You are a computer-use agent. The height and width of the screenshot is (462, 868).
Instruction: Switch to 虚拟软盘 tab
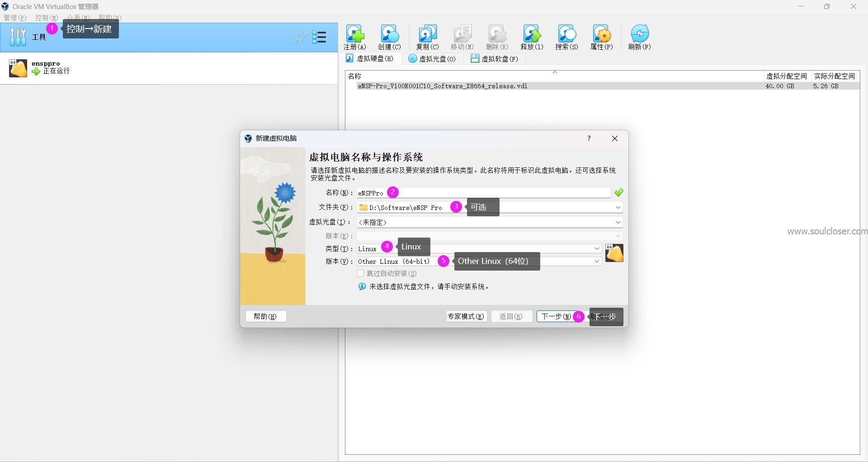pos(494,59)
